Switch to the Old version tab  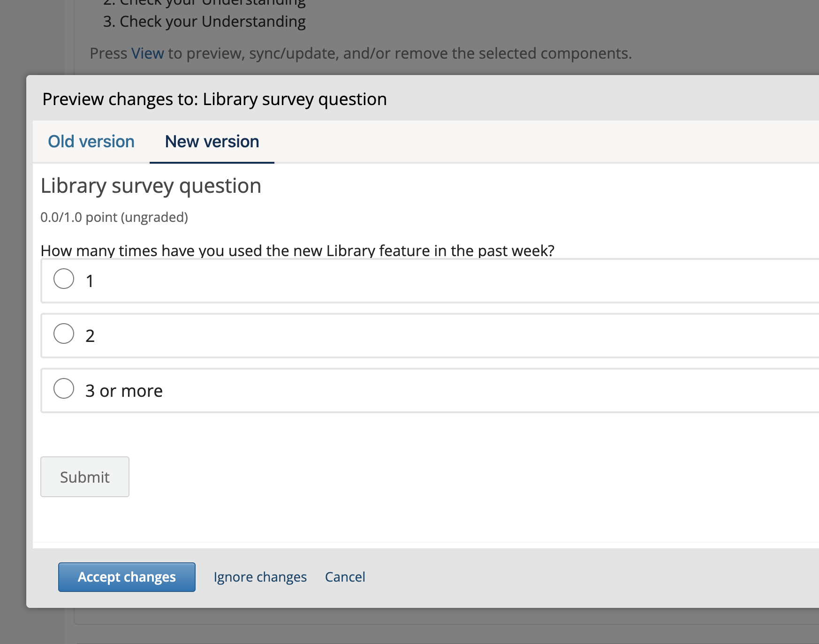(91, 141)
